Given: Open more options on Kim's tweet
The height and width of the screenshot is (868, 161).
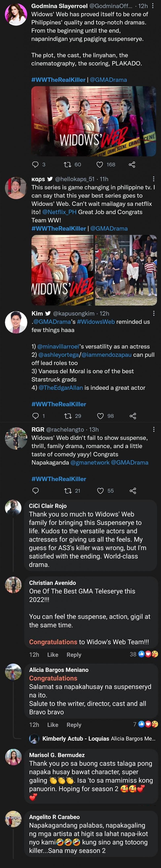Looking at the screenshot, I should 154,313.
